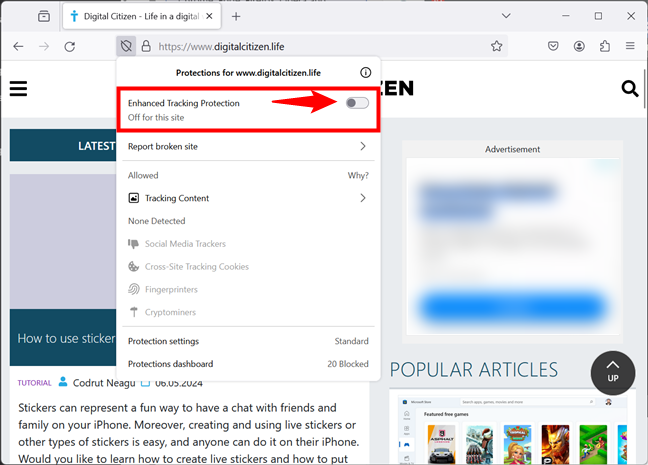The width and height of the screenshot is (648, 465).
Task: Open Save to Pocket button
Action: tap(553, 46)
